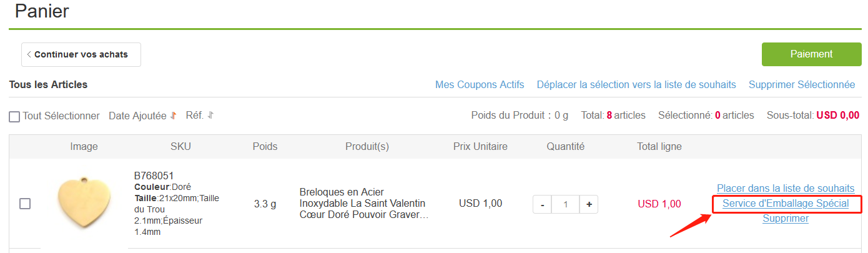Click Placer dans la liste de souhaits
The width and height of the screenshot is (868, 253).
tap(786, 188)
